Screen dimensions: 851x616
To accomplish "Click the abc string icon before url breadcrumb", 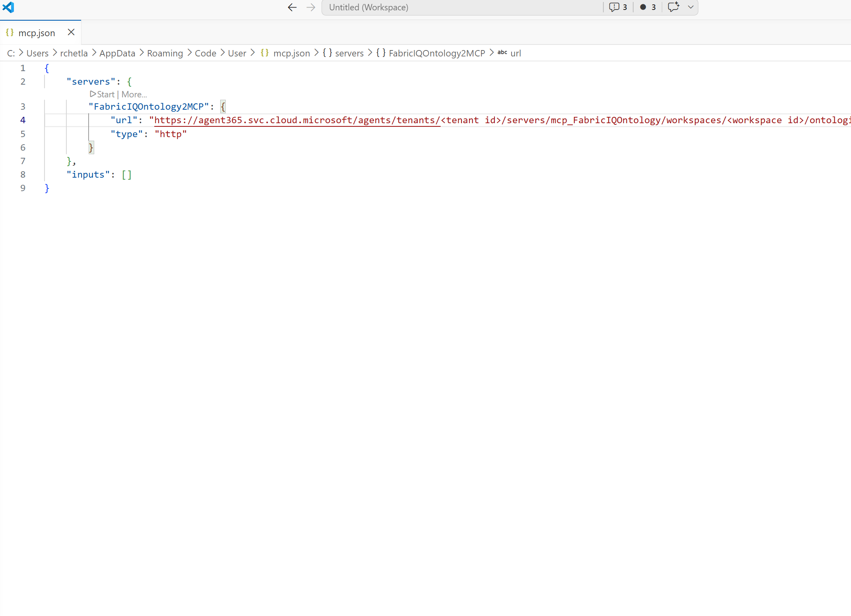I will tap(502, 52).
